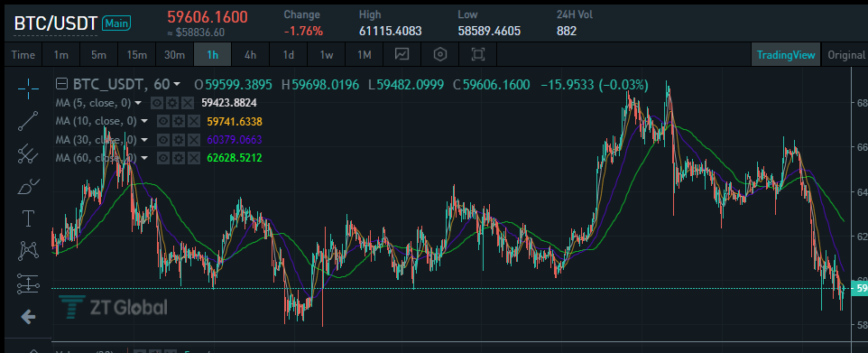Select the brush drawing tool
Viewport: 868px width, 353px height.
(28, 187)
